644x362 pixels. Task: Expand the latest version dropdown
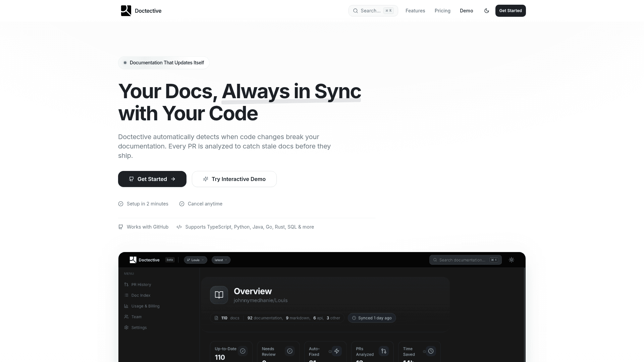tap(221, 260)
